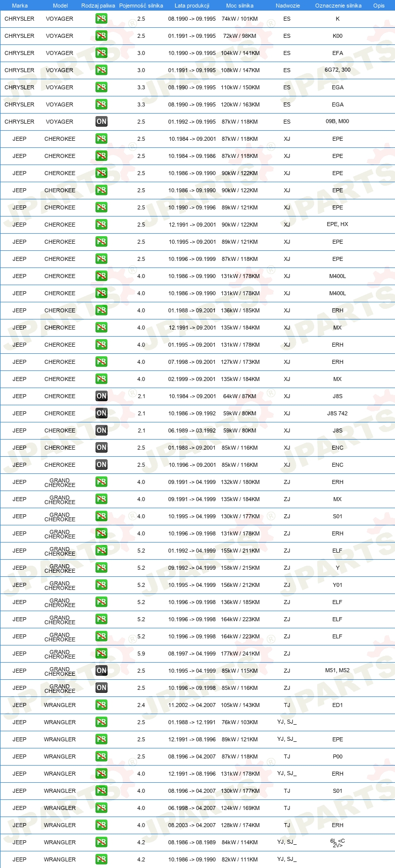Click petrol icon in Wrangler 124kW / 169KM row

click(102, 808)
